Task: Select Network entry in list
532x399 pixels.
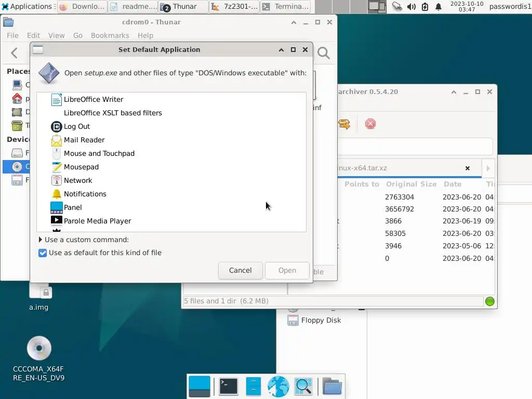Action: (171, 180)
